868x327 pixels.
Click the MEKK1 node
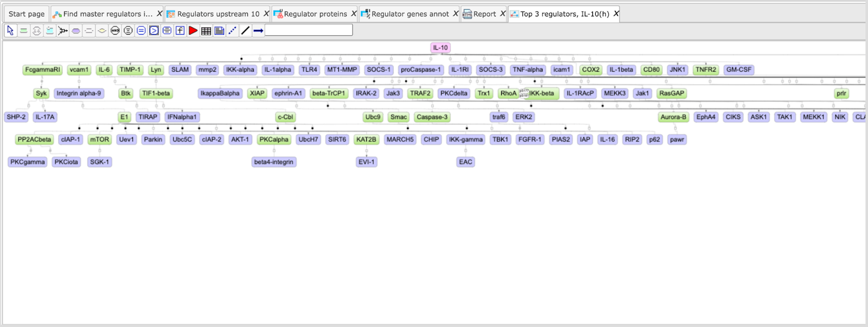click(x=813, y=117)
